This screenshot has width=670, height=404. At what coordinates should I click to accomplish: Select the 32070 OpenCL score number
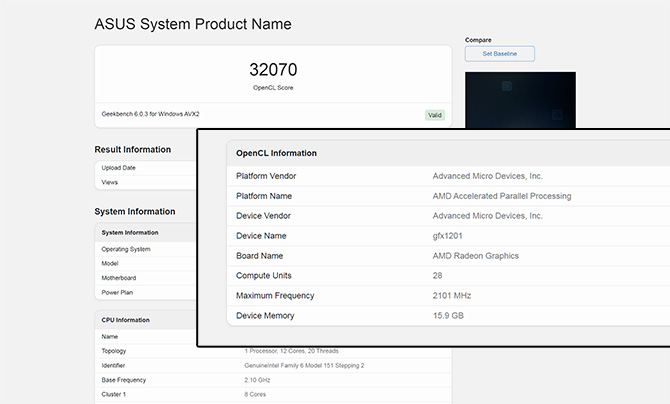[272, 70]
